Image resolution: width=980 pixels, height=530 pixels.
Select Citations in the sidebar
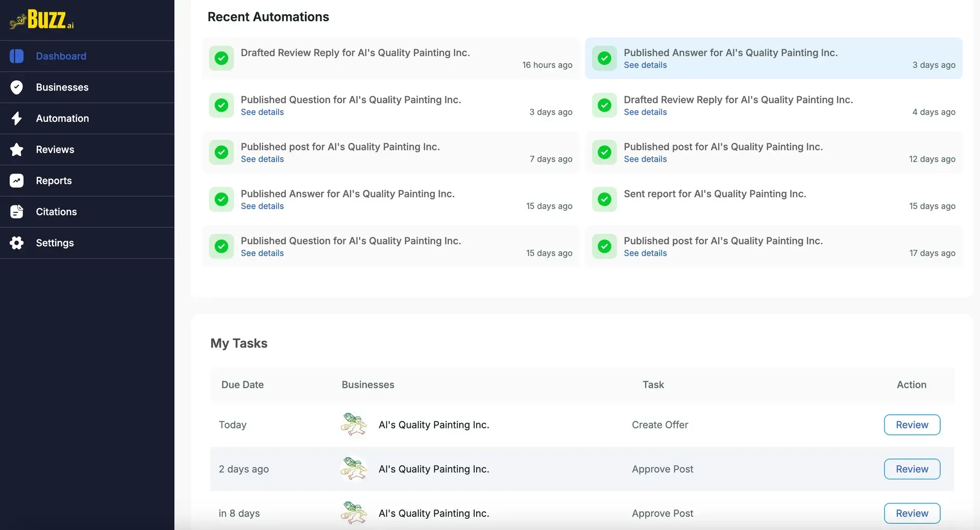coord(87,212)
